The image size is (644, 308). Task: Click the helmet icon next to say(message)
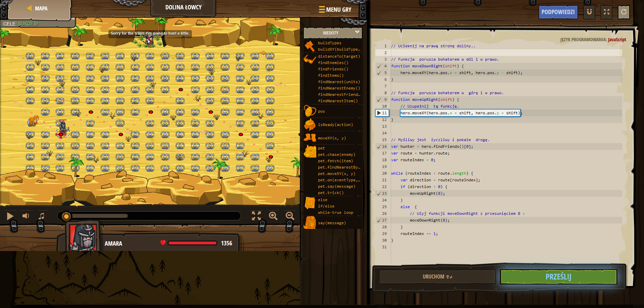(310, 223)
